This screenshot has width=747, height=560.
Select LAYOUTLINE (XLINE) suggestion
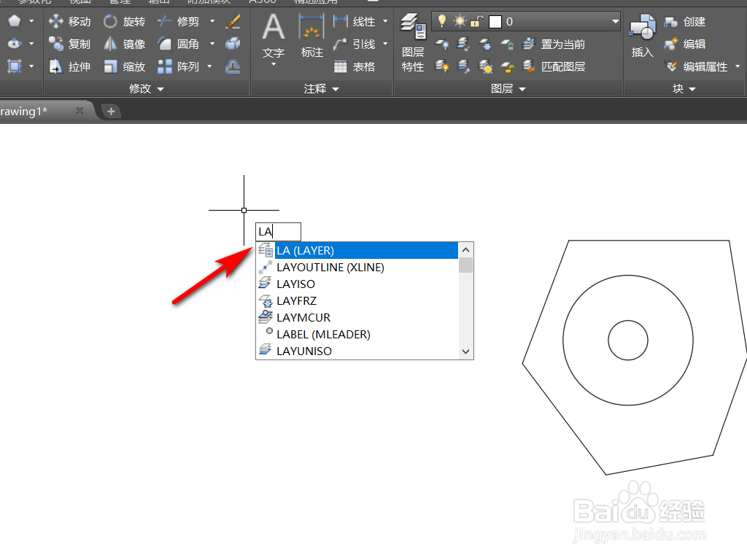(x=357, y=267)
